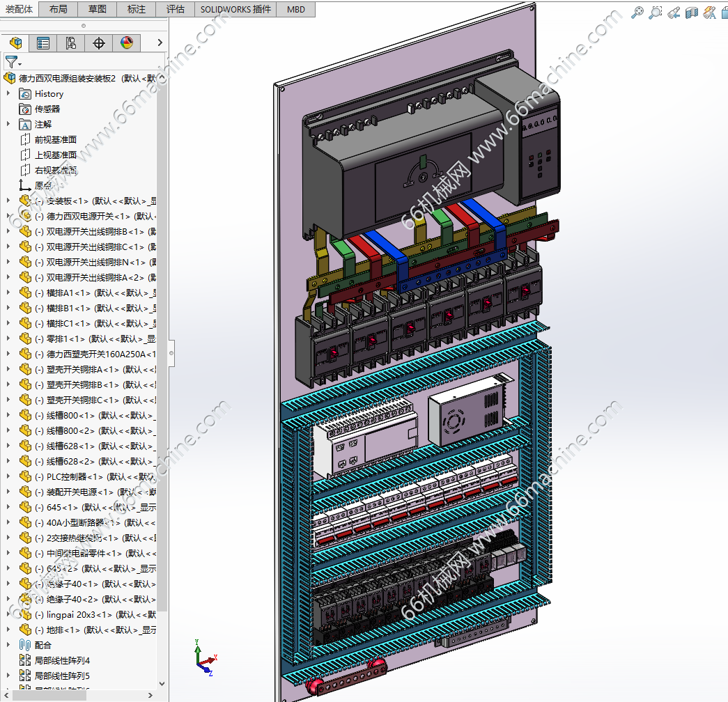Click the Previous View icon
The image size is (728, 702).
tap(674, 12)
